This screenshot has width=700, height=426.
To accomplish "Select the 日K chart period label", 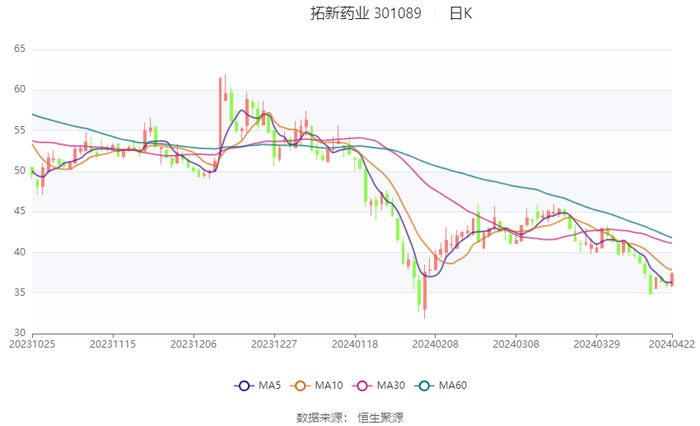I will [x=460, y=14].
